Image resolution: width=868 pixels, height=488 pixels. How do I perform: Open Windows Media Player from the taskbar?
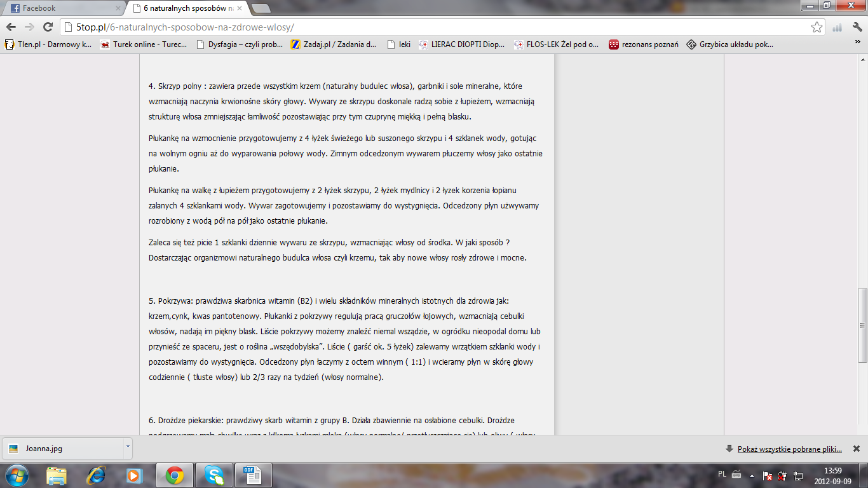pyautogui.click(x=135, y=475)
